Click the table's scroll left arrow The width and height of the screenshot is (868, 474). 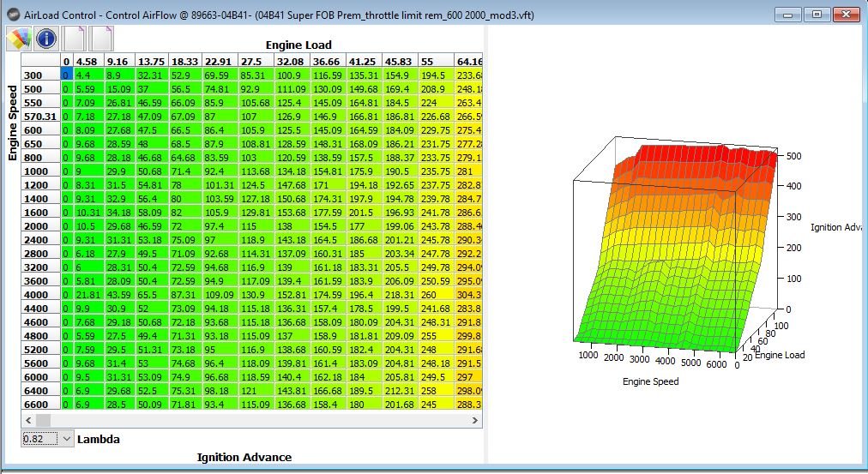pos(28,420)
